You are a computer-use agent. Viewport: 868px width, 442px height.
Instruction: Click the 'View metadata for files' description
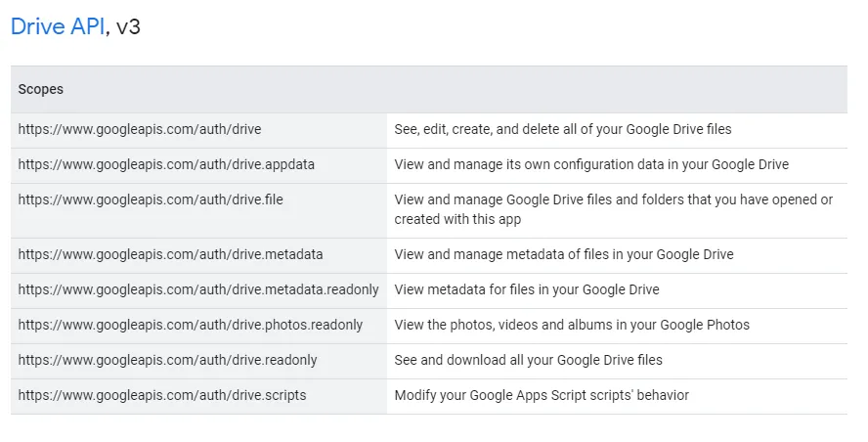pyautogui.click(x=527, y=289)
